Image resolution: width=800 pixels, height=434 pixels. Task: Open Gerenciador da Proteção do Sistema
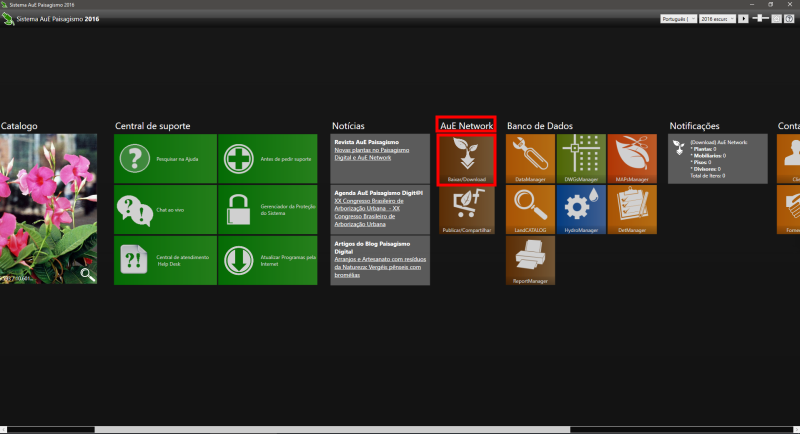click(x=268, y=210)
